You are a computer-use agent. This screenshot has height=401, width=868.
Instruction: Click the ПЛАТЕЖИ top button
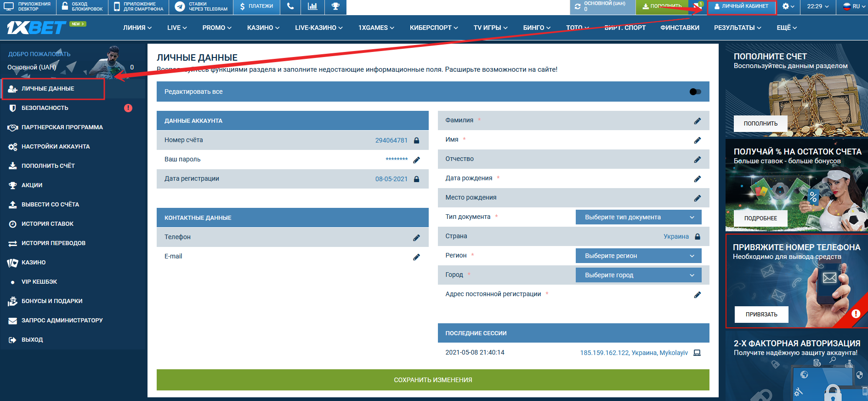[256, 6]
